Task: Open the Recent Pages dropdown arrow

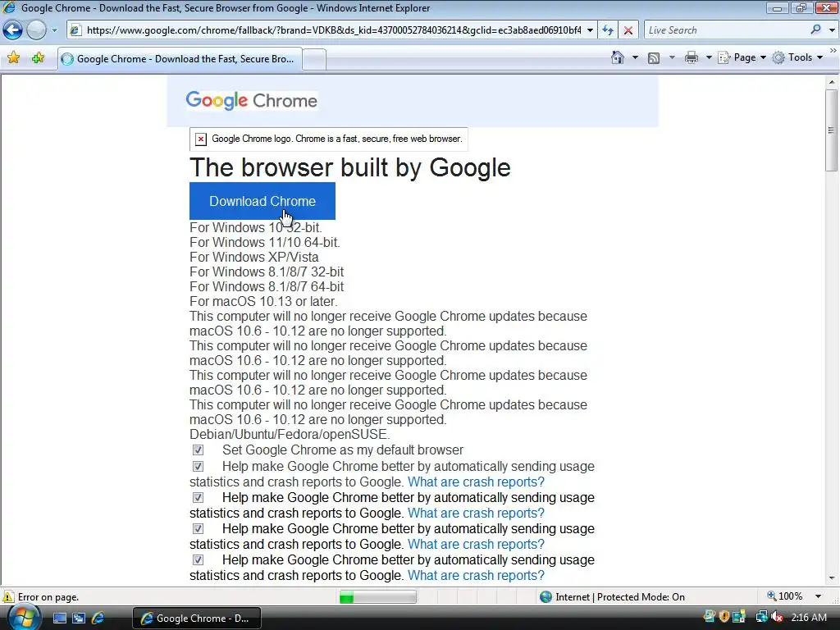Action: [x=54, y=30]
